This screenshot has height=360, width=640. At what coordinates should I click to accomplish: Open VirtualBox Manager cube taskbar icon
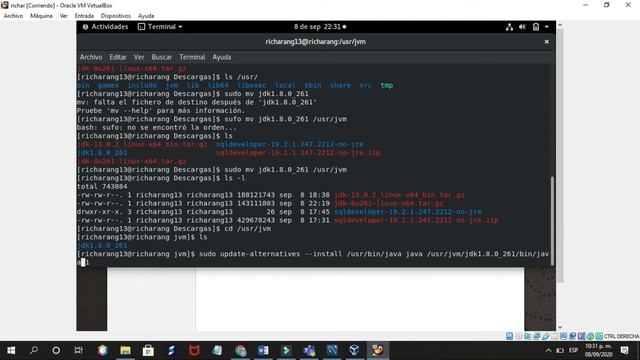point(355,350)
